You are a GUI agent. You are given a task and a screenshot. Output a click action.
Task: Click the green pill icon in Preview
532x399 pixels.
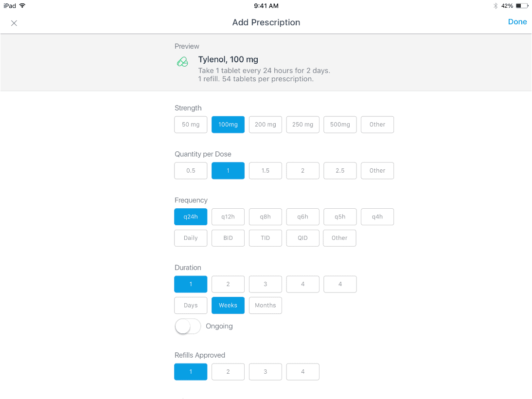point(182,62)
